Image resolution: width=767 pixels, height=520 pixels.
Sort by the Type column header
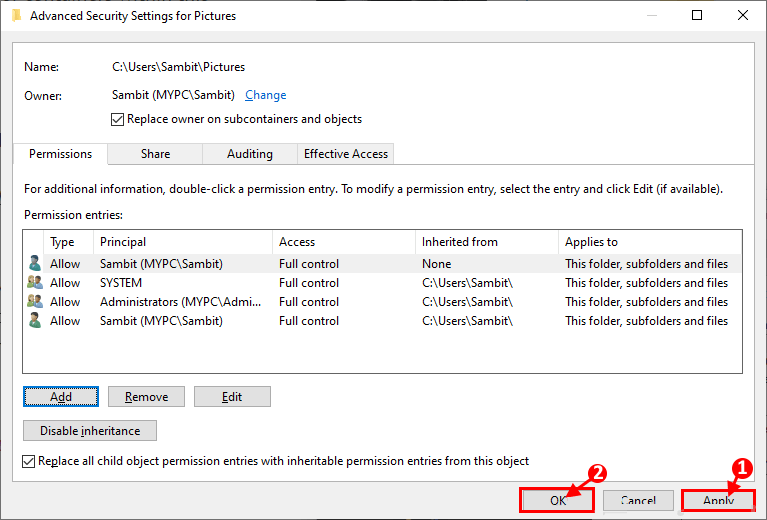68,242
